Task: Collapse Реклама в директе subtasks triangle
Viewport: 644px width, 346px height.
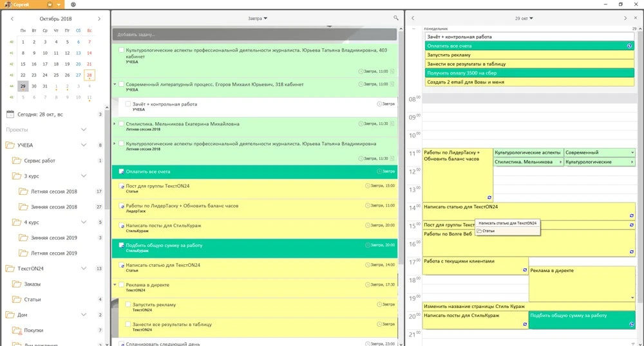Action: [x=115, y=284]
